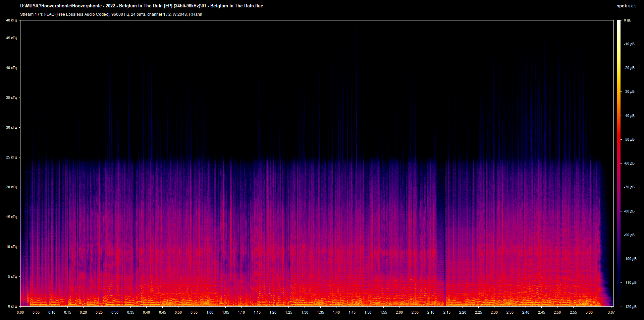
Task: Click the -60 дБ scale marking
Action: 629,163
